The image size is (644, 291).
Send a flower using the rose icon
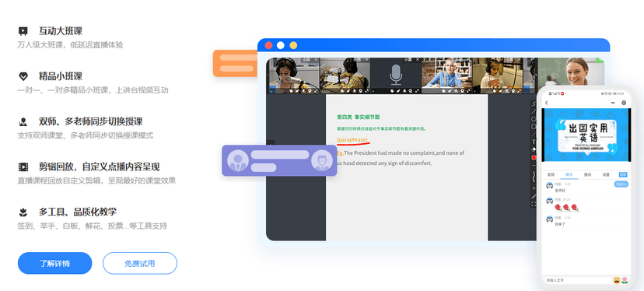pos(625,280)
